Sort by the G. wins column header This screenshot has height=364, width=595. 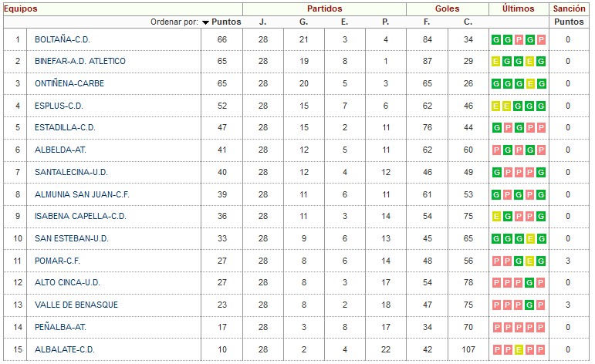click(303, 22)
